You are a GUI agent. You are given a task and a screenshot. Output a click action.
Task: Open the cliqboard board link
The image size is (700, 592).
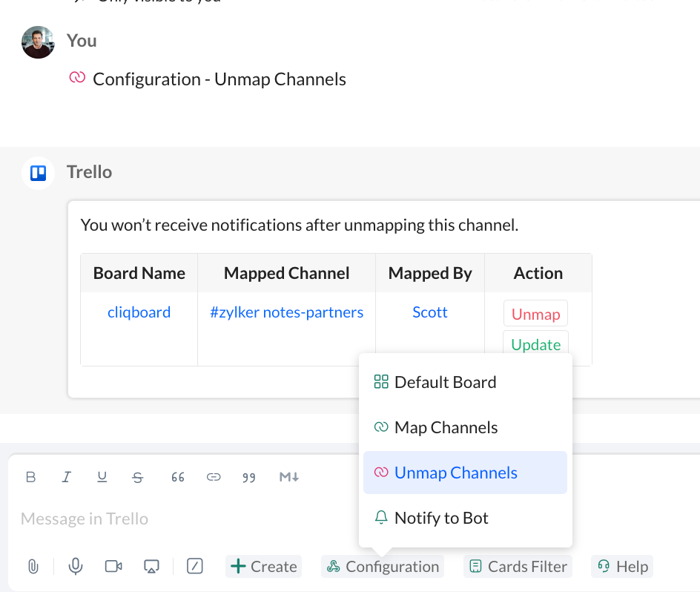coord(139,312)
